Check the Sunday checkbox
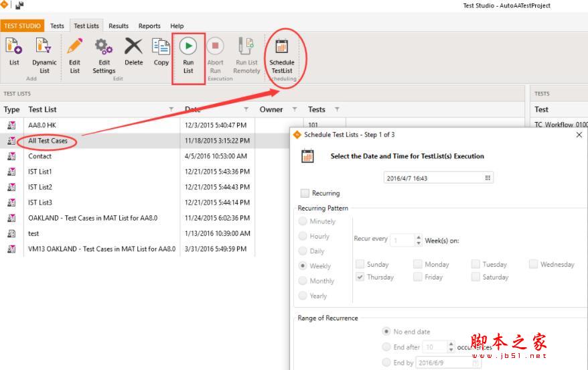This screenshot has height=370, width=588. tap(360, 264)
